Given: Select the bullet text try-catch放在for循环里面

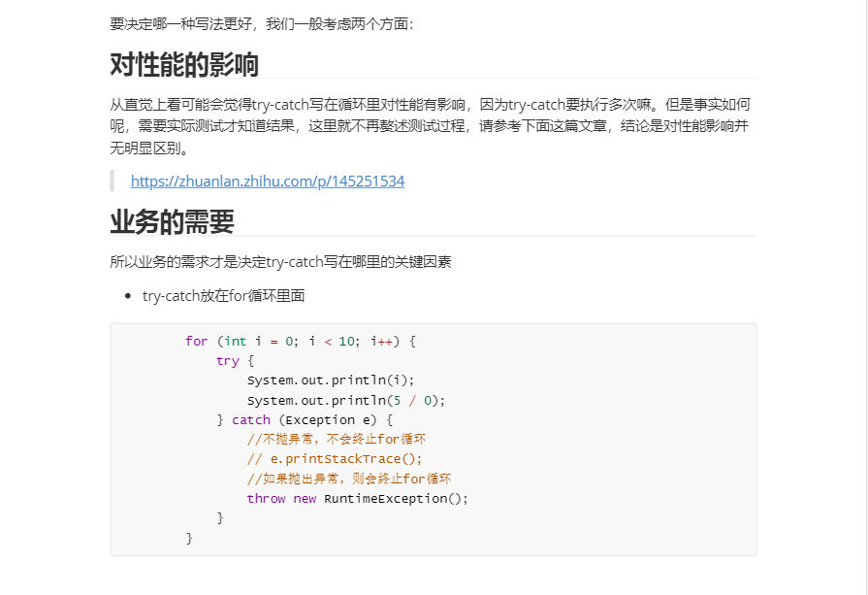Looking at the screenshot, I should [223, 295].
